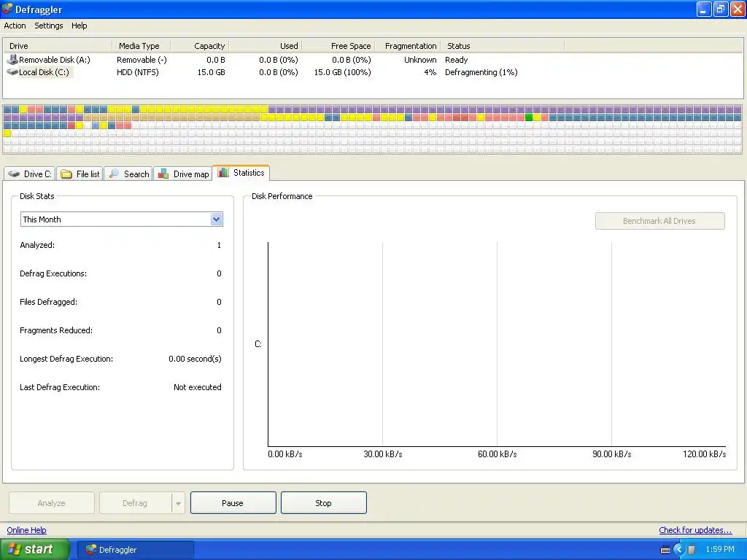Click the Analyze button
The height and width of the screenshot is (560, 747).
pos(52,503)
